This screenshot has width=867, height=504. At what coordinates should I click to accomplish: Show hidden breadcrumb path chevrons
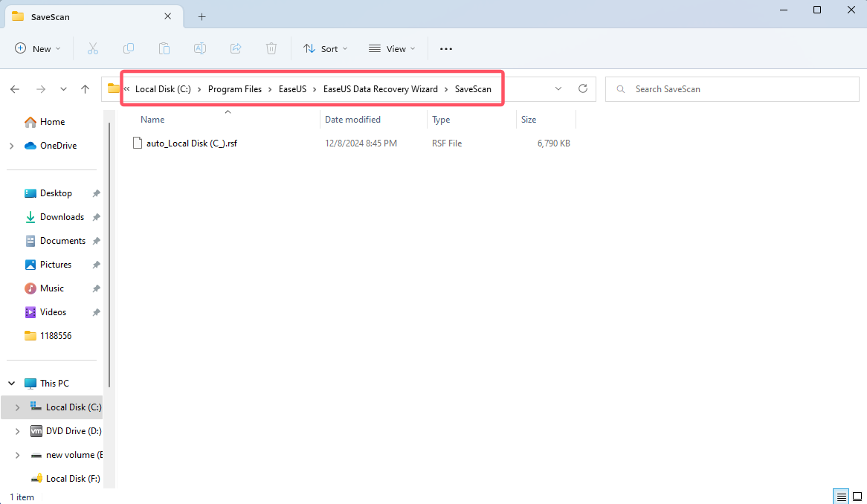pos(126,88)
